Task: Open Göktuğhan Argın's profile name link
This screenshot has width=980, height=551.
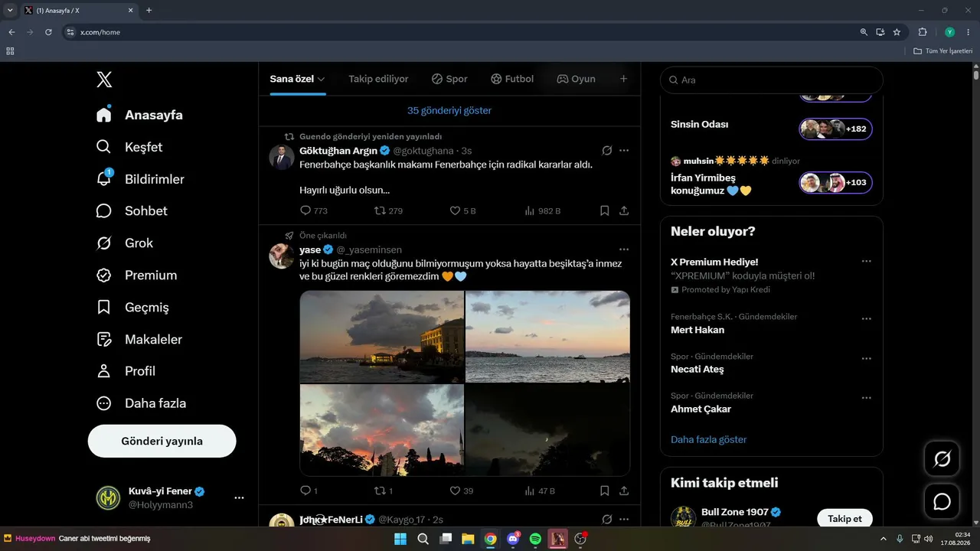Action: click(x=338, y=151)
